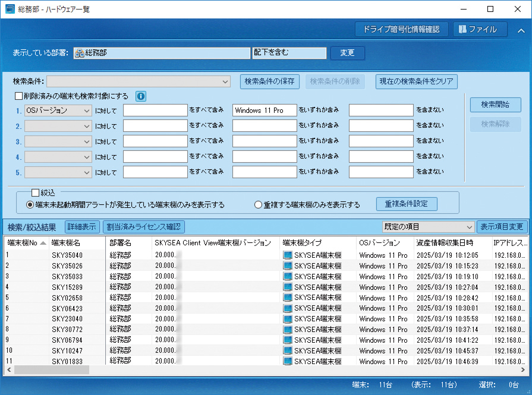The image size is (532, 395).
Task: Click terminal icon in SKY30772 row
Action: coord(287,330)
